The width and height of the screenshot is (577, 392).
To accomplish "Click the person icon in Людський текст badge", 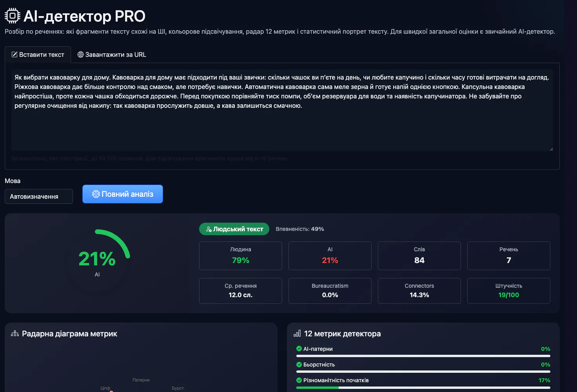I will tap(209, 229).
